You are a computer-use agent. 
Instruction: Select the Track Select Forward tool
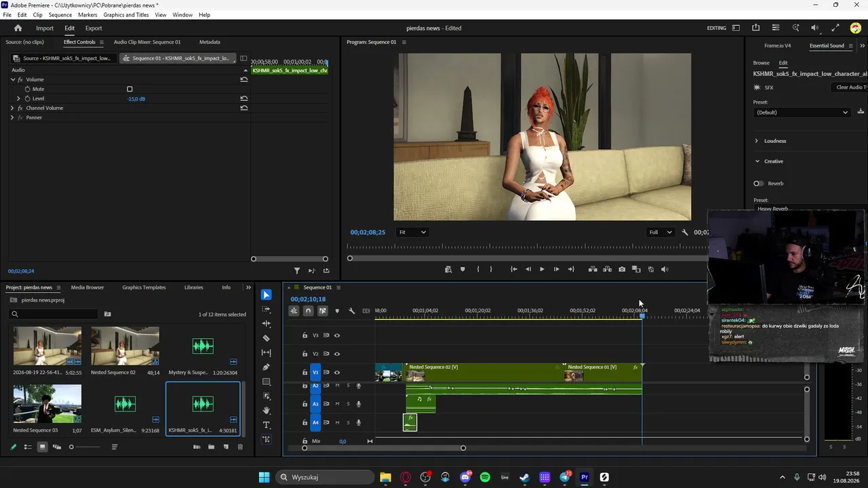pos(267,309)
